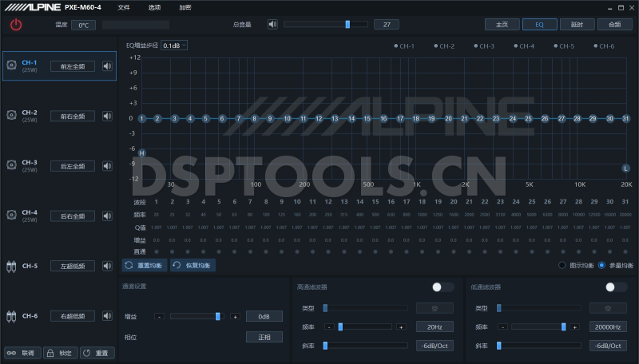Open the CH-3 后左全频 type selector

[x=73, y=166]
